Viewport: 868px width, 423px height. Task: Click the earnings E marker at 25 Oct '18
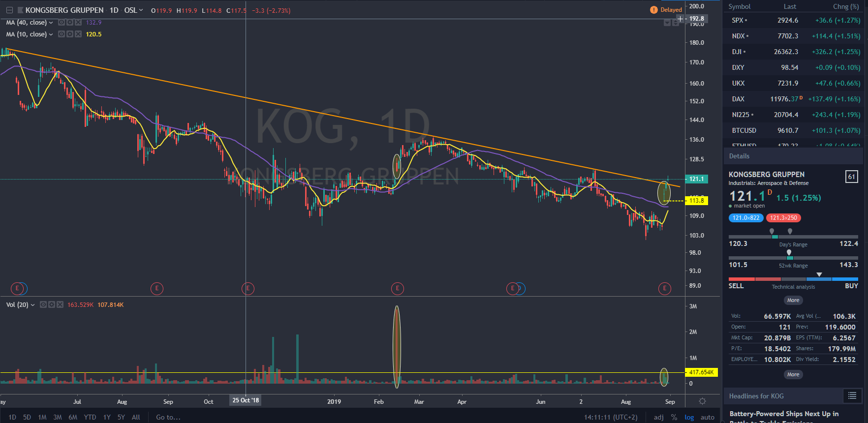click(x=248, y=289)
